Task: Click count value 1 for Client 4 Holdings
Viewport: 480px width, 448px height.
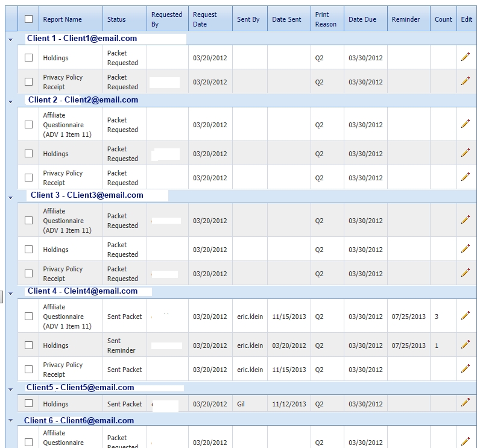Action: [x=437, y=345]
